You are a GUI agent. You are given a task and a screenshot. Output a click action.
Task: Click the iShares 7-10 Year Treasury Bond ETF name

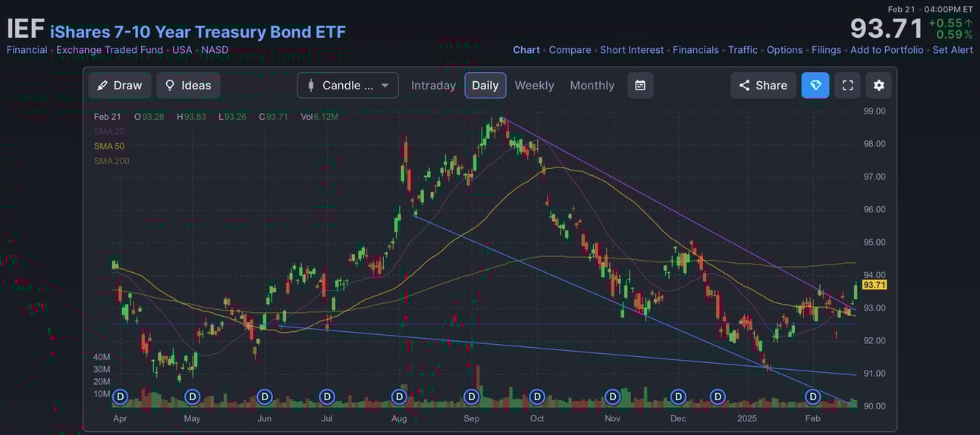click(x=198, y=32)
